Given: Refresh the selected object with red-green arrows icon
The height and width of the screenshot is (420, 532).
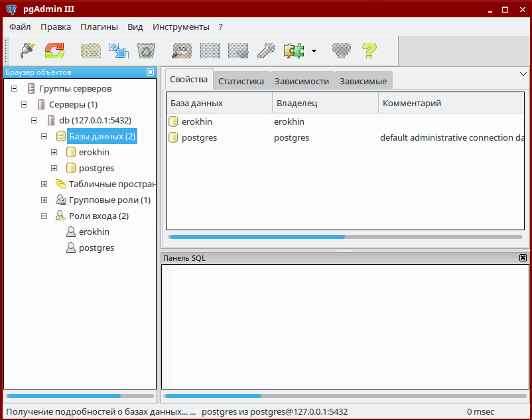Looking at the screenshot, I should click(54, 51).
